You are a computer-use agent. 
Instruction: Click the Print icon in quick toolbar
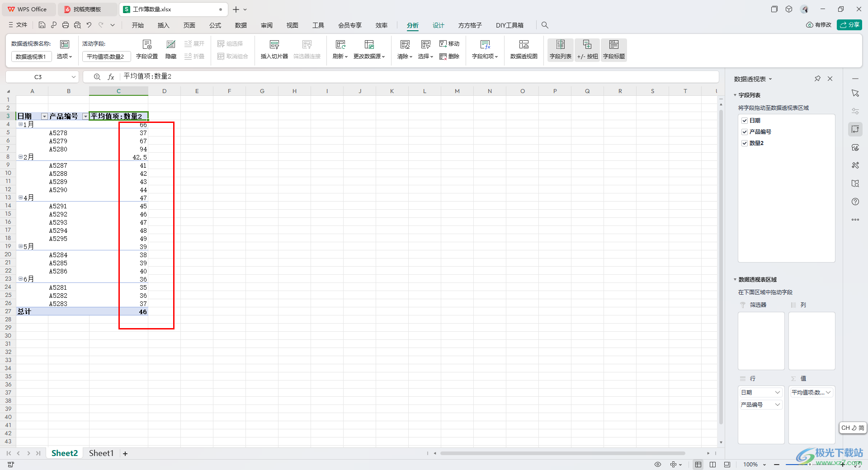click(x=66, y=25)
